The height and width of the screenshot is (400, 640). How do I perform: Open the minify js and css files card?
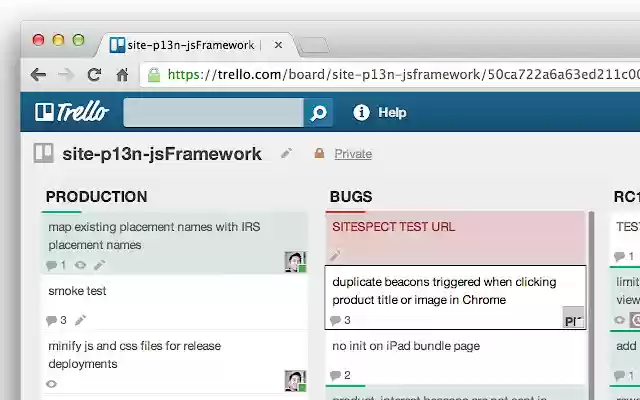(174, 362)
